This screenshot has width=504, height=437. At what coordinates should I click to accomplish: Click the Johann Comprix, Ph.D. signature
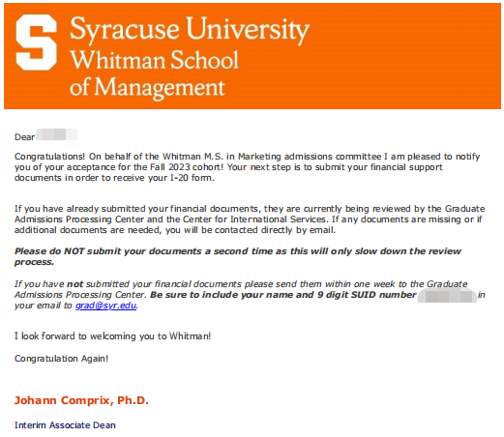[x=81, y=400]
